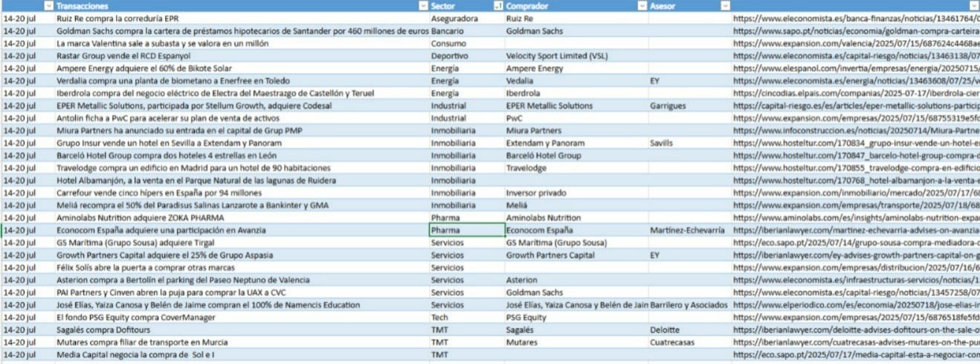Open the aminolabs.com insights link
The height and width of the screenshot is (364, 980).
(856, 218)
